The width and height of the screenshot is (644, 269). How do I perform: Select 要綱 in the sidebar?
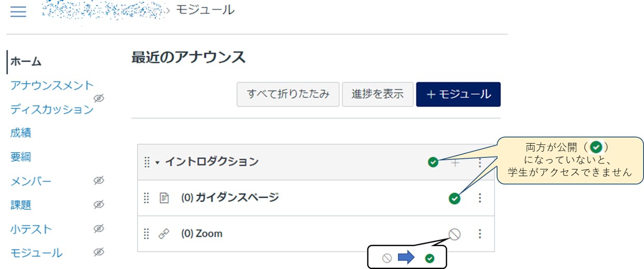[21, 157]
